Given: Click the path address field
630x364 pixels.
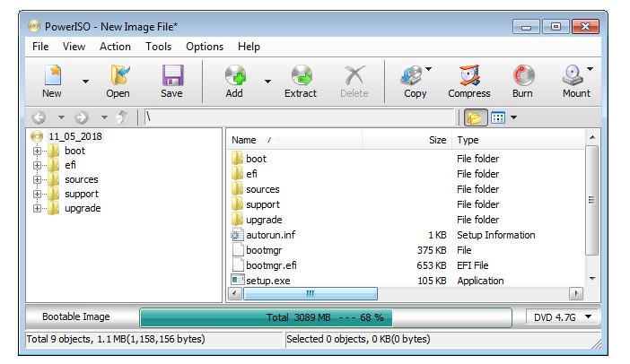Looking at the screenshot, I should (x=300, y=117).
